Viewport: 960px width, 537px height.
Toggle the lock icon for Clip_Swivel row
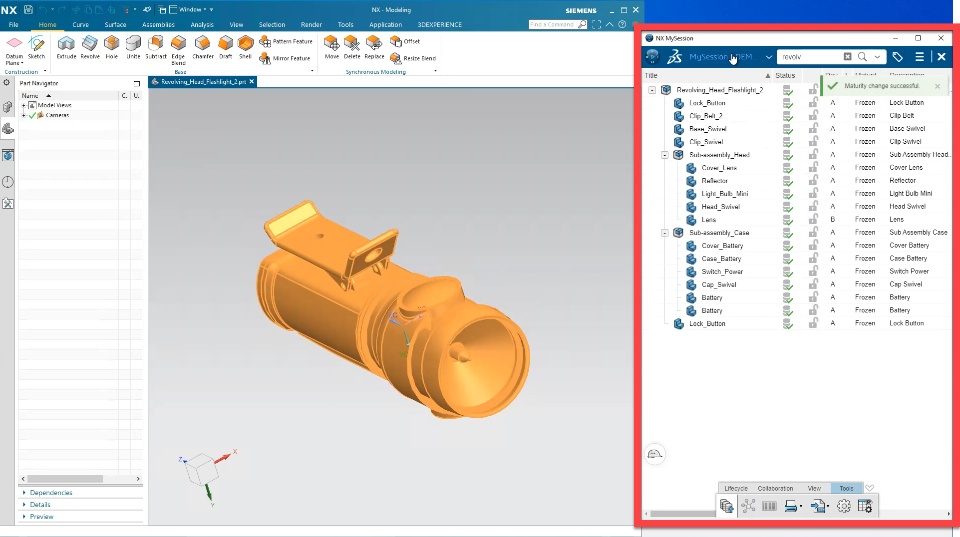(x=813, y=141)
